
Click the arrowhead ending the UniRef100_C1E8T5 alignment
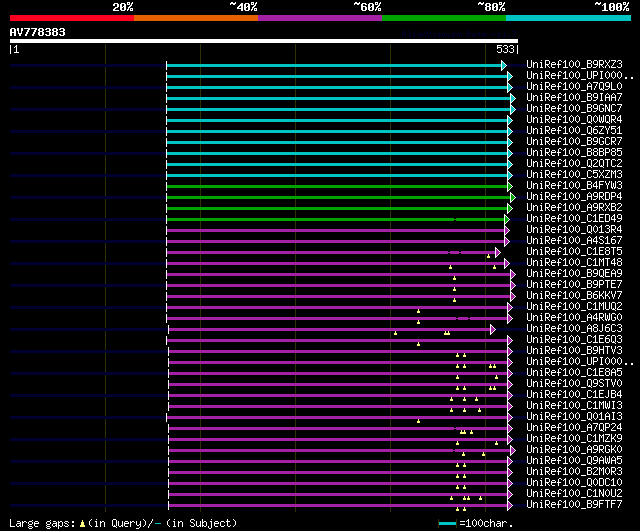(x=498, y=253)
